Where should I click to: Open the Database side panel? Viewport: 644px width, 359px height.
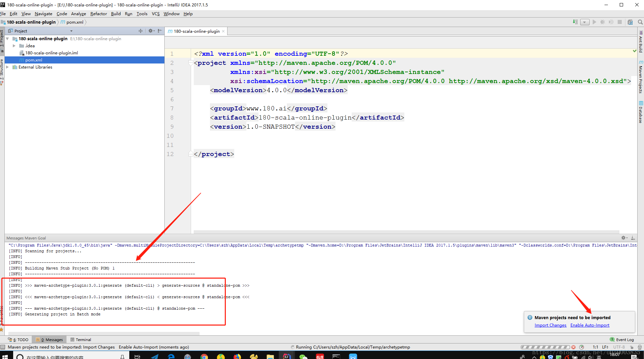pyautogui.click(x=641, y=112)
